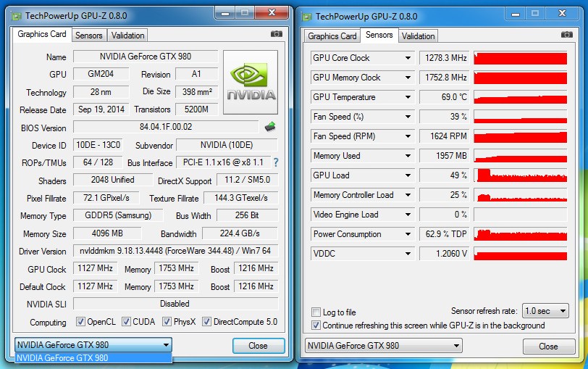The image size is (588, 369).
Task: Select Sensors tab in right window
Action: [379, 35]
